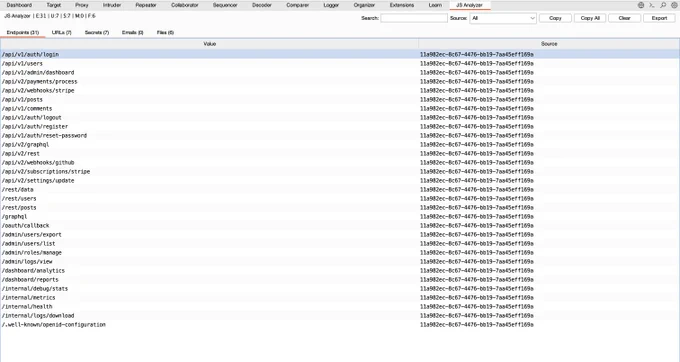680x362 pixels.
Task: Open the Logger tab
Action: point(331,5)
